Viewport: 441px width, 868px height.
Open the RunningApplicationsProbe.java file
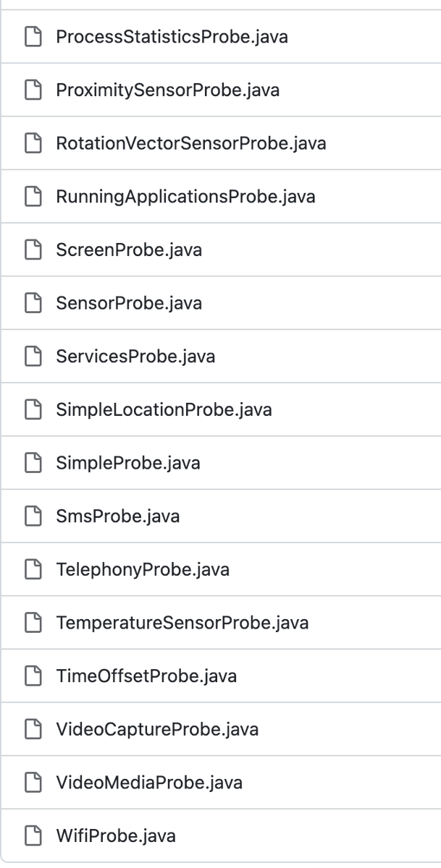pyautogui.click(x=185, y=197)
